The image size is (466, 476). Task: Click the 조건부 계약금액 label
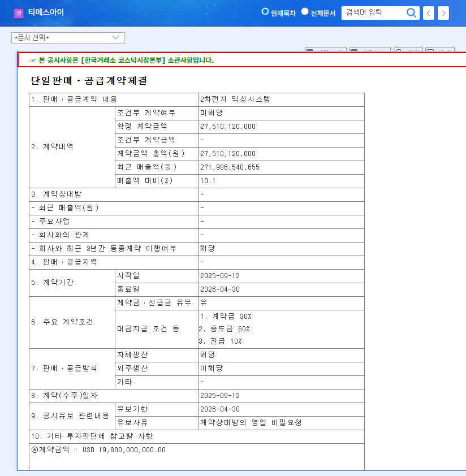(146, 140)
